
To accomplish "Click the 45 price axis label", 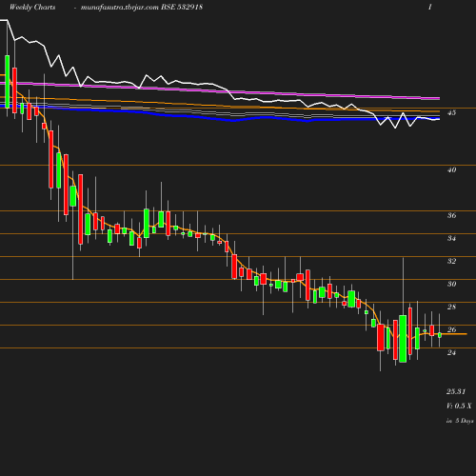I will 451,112.
